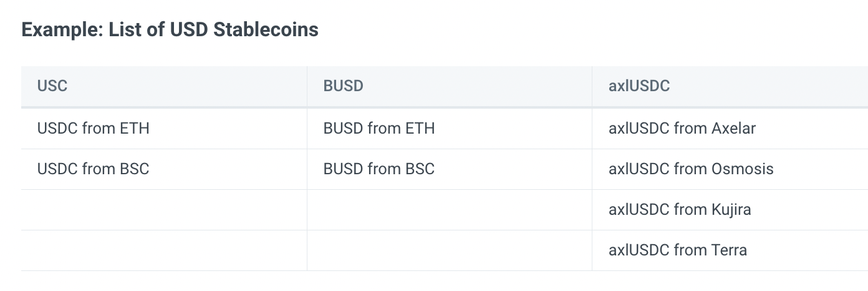The width and height of the screenshot is (868, 291).
Task: Select the BUSD column header
Action: click(x=450, y=86)
